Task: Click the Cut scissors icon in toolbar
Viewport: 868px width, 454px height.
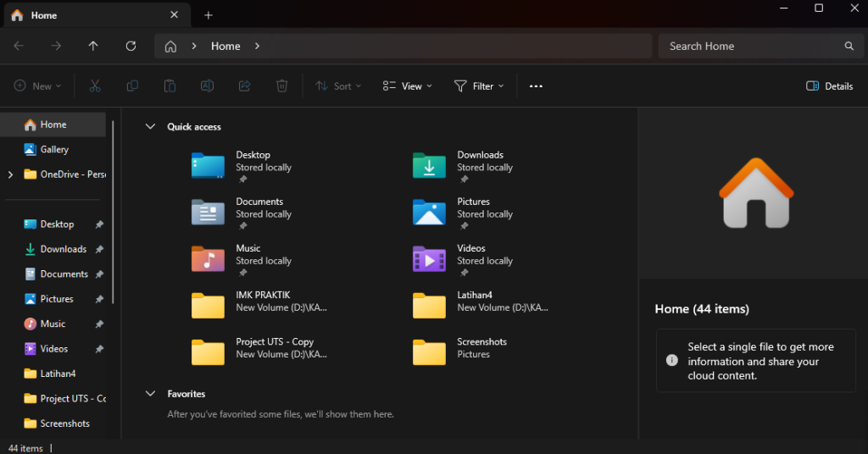Action: pyautogui.click(x=95, y=86)
